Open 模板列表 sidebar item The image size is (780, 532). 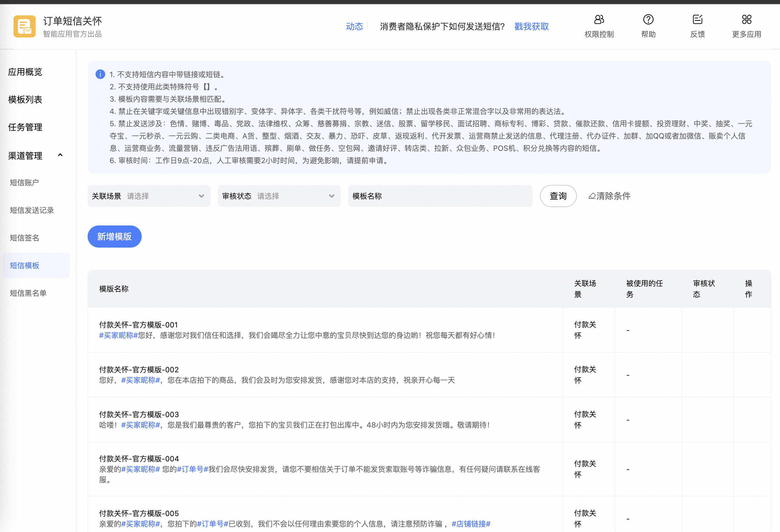pyautogui.click(x=25, y=100)
